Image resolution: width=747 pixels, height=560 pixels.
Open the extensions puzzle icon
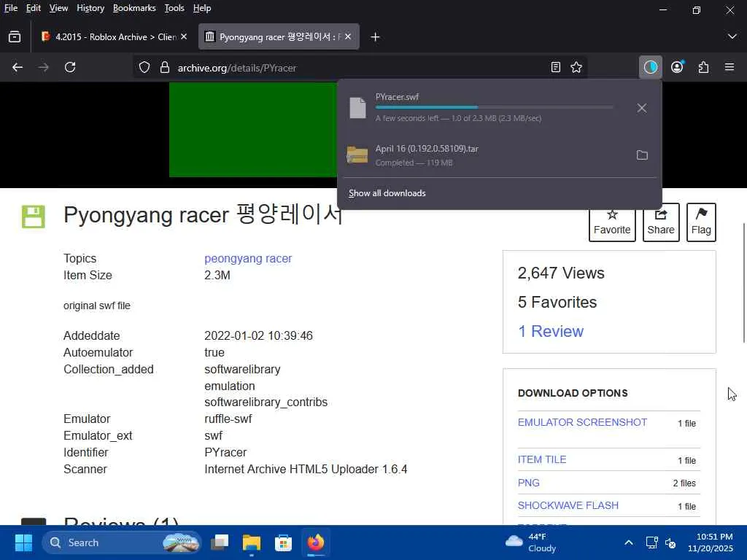(704, 67)
